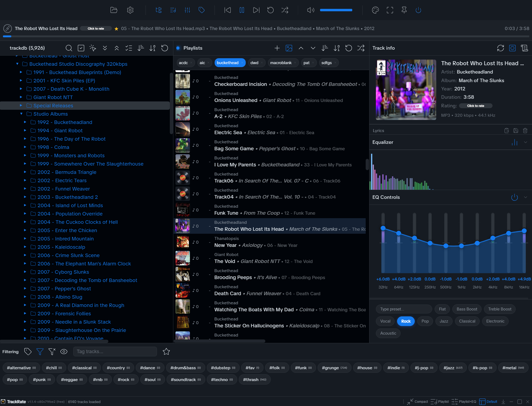This screenshot has width=532, height=406.
Task: Refresh track info with the sync icon
Action: click(500, 48)
